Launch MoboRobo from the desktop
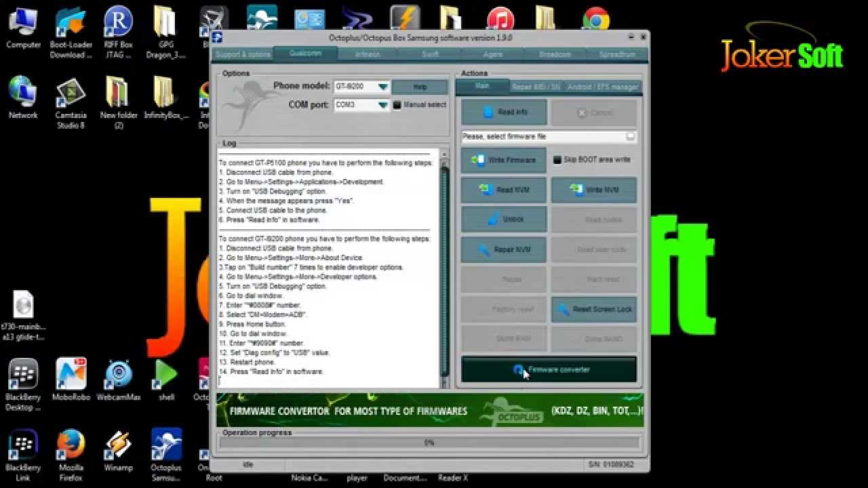 click(x=71, y=380)
